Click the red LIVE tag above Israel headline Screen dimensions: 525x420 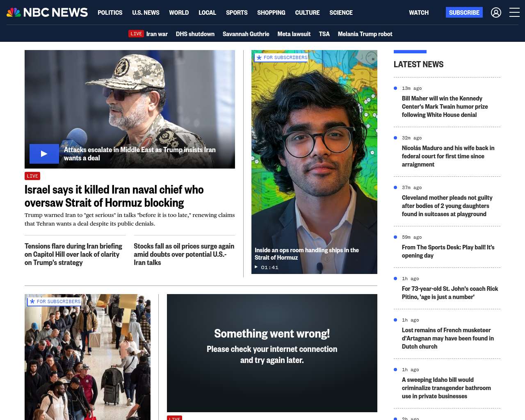point(32,176)
